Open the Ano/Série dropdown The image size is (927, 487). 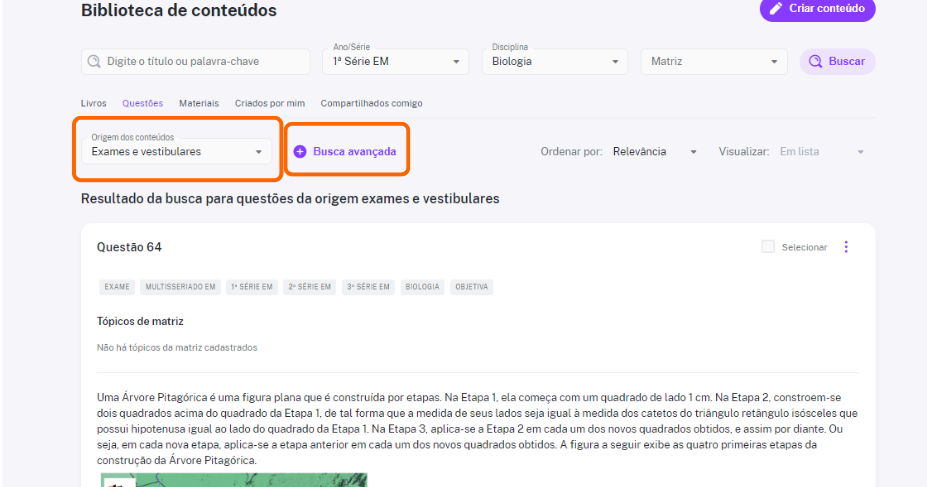396,61
